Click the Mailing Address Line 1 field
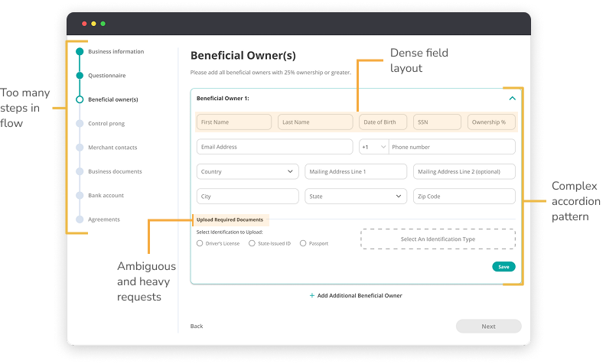The width and height of the screenshot is (606, 364). pos(356,171)
